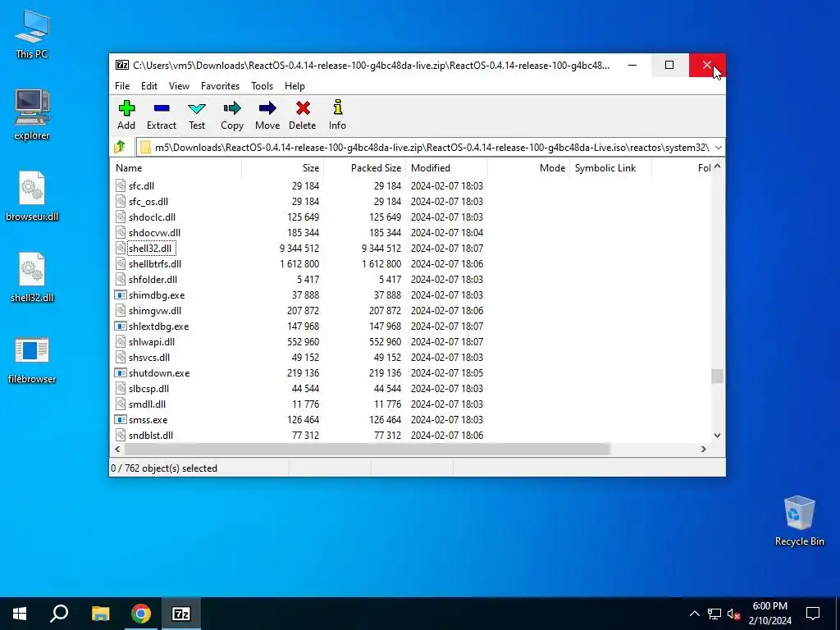
Task: Select the smss.exe file icon
Action: click(121, 419)
